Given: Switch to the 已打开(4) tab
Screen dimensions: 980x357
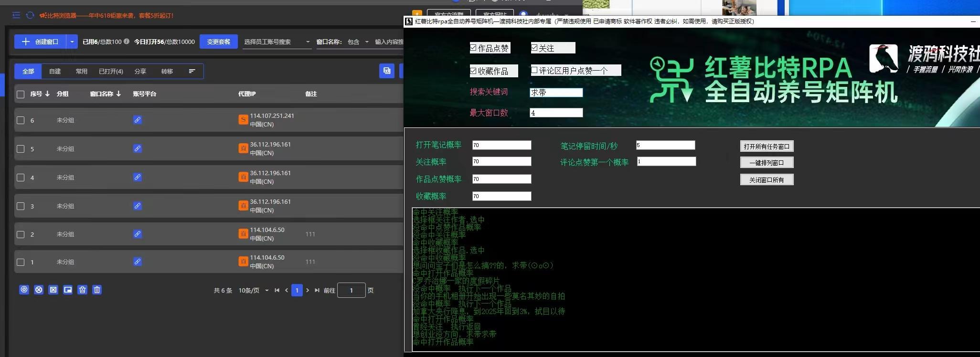Looking at the screenshot, I should (111, 71).
